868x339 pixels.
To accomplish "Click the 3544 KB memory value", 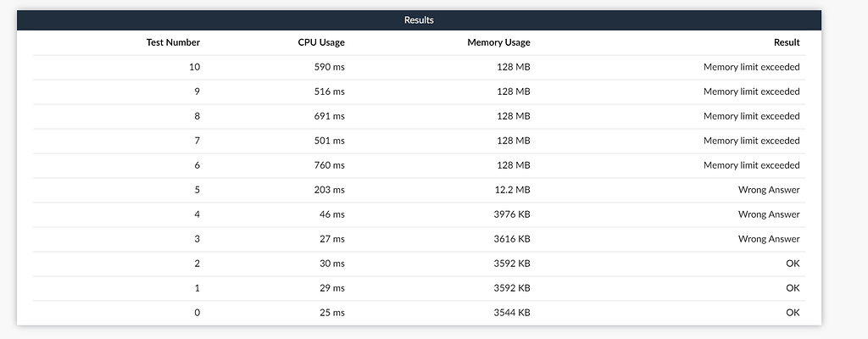I will click(x=512, y=313).
